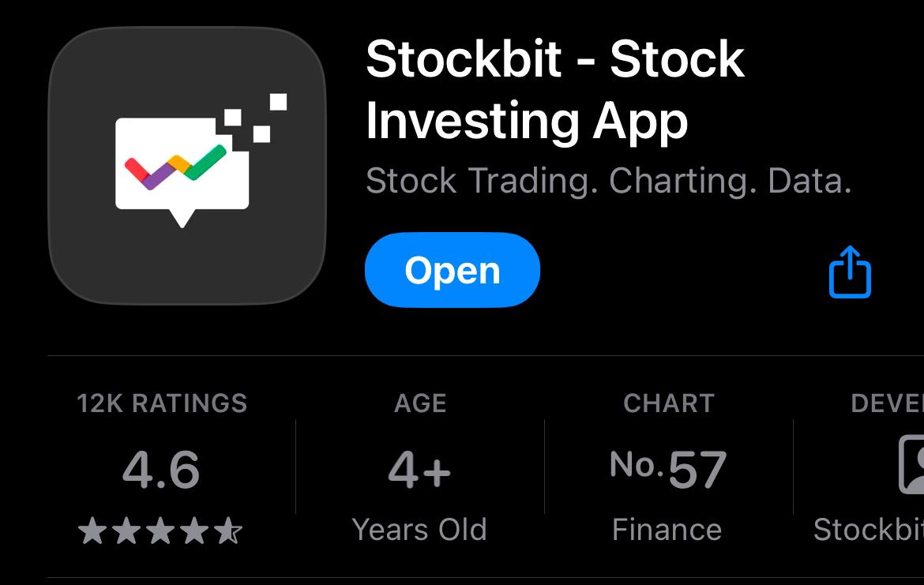Screen dimensions: 924x585
Task: Tap the No.57 chart ranking
Action: [668, 467]
